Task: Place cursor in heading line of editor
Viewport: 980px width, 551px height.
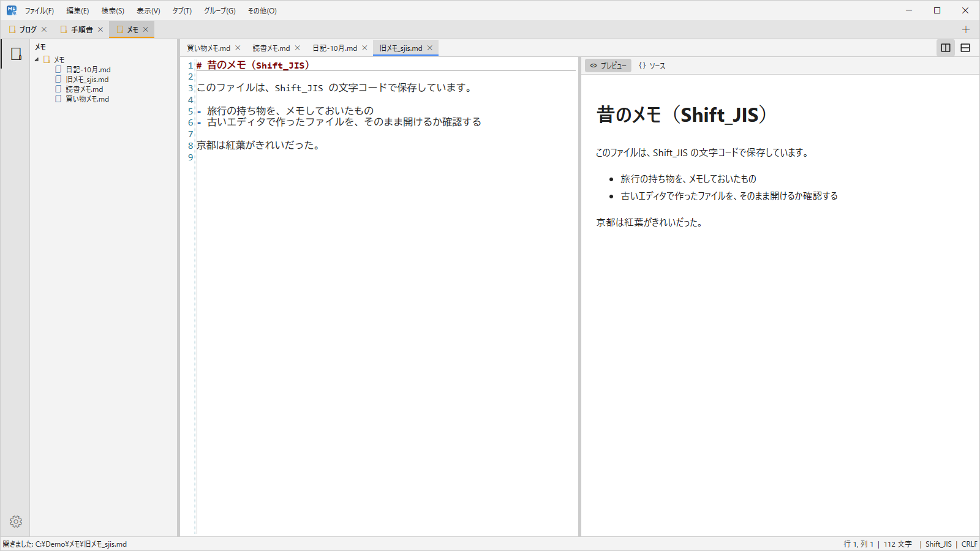Action: pyautogui.click(x=386, y=66)
